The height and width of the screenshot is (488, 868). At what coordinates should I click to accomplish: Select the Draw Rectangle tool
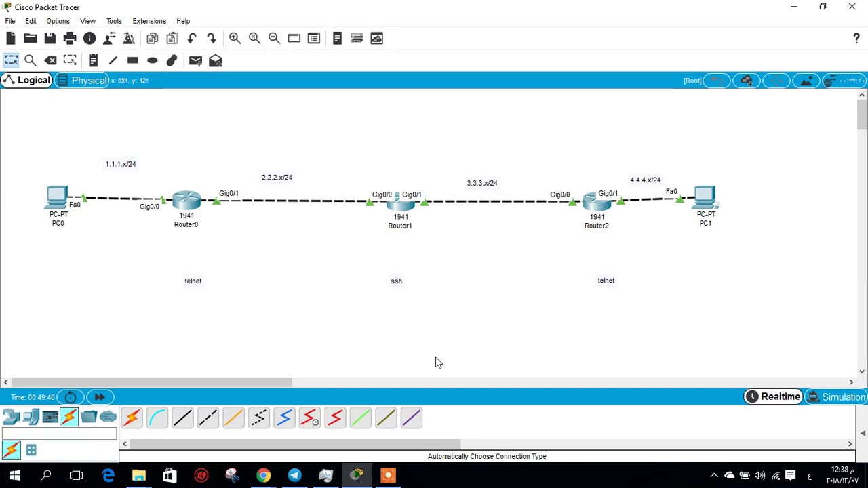[x=132, y=61]
